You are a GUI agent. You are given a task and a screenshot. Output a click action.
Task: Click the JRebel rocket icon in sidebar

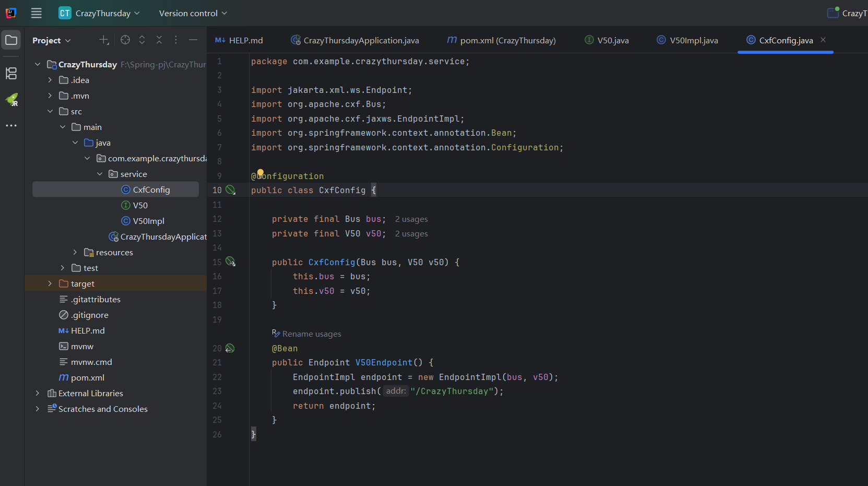tap(11, 100)
